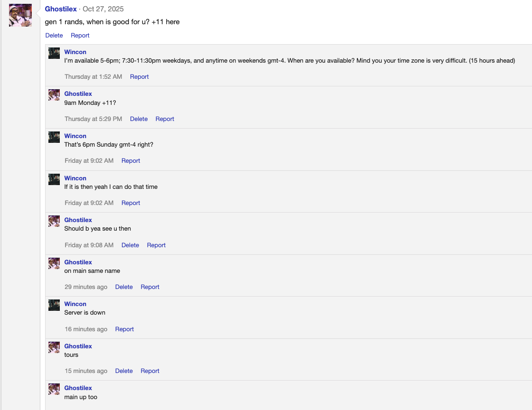Click Ghostilex's avatar next to '9am Monday +11?'
Image resolution: width=532 pixels, height=410 pixels.
pos(54,94)
